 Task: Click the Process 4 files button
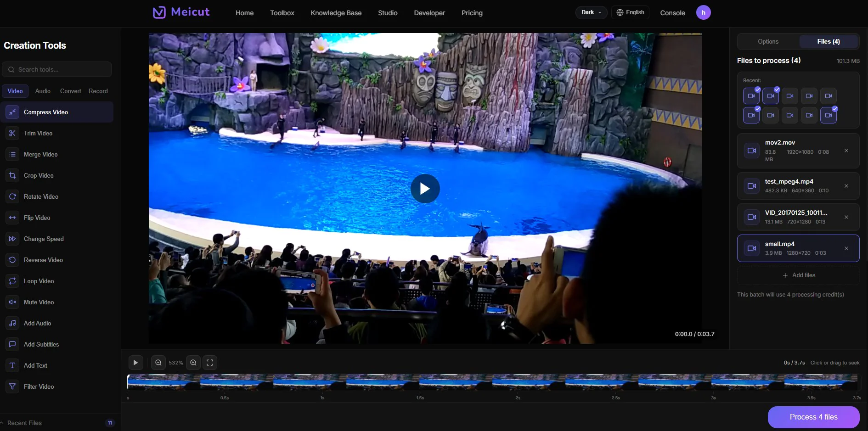(x=814, y=417)
